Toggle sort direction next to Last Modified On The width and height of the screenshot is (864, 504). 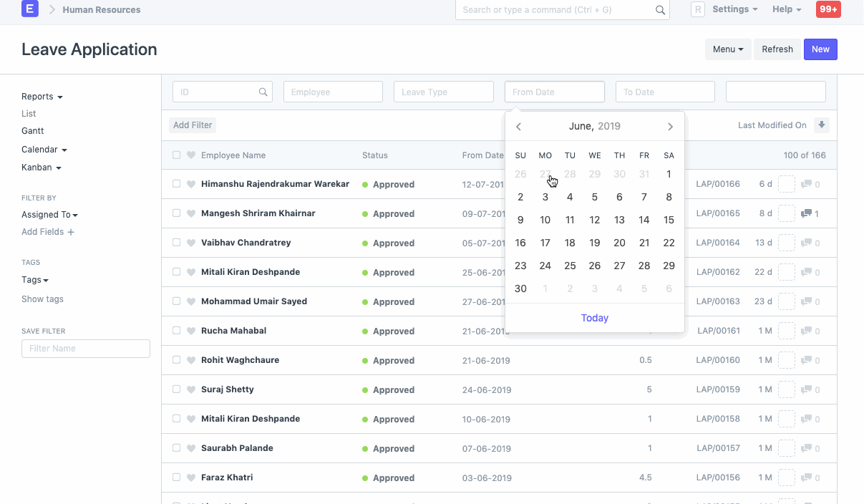821,125
